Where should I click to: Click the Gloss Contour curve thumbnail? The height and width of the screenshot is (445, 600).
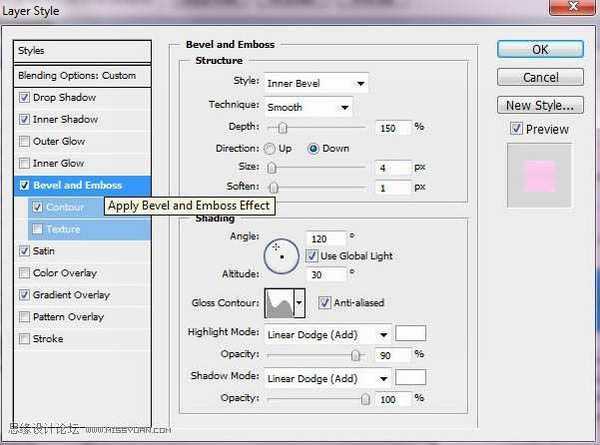pyautogui.click(x=279, y=302)
